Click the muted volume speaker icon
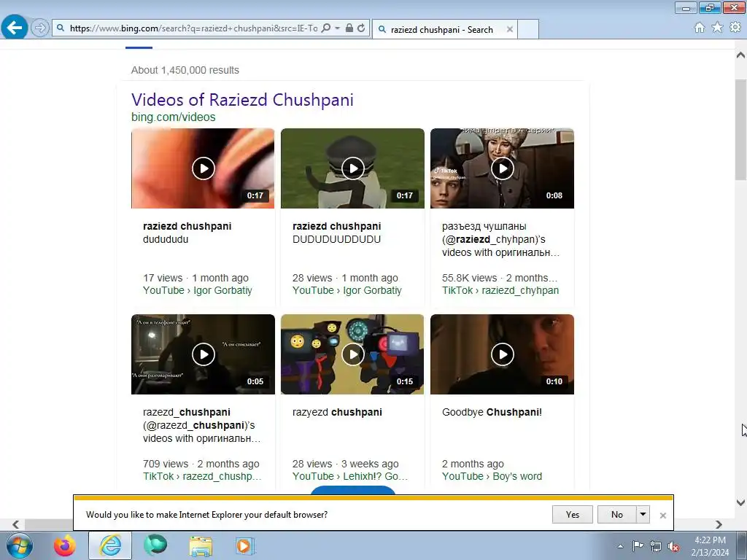747x560 pixels. point(673,546)
